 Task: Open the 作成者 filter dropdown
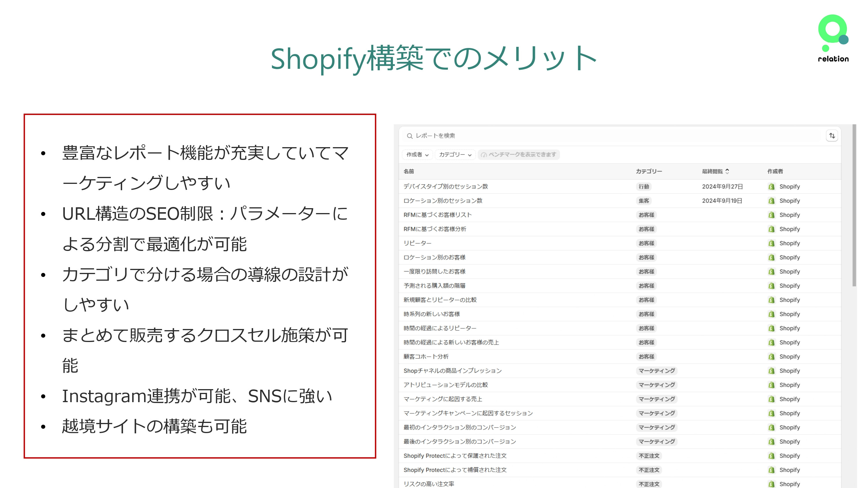tap(417, 155)
